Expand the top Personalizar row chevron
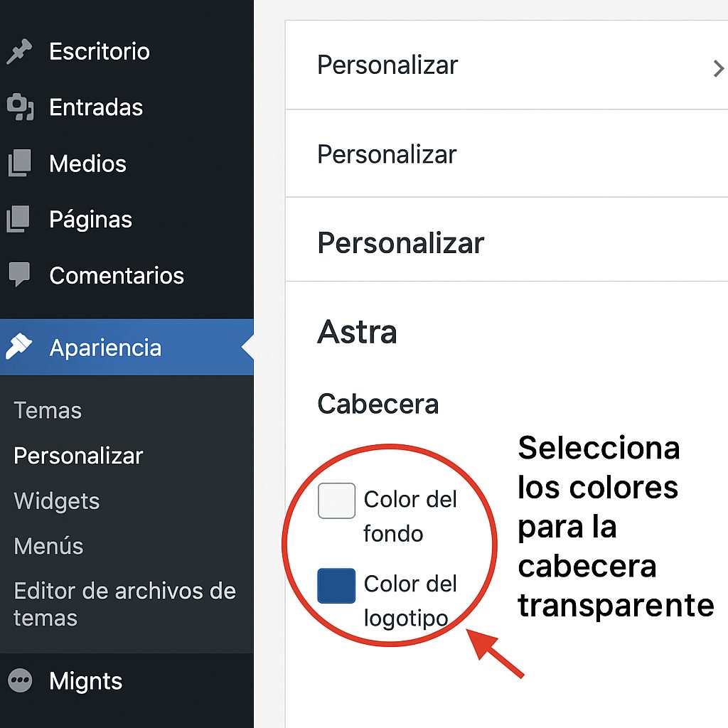 coord(718,68)
